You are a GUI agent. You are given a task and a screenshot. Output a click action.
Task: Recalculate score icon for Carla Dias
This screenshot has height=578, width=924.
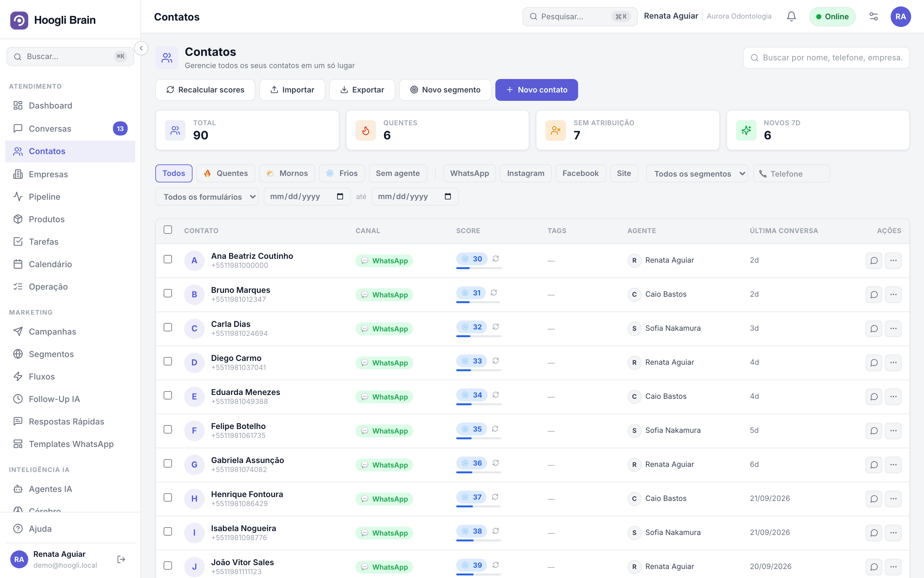coord(496,327)
